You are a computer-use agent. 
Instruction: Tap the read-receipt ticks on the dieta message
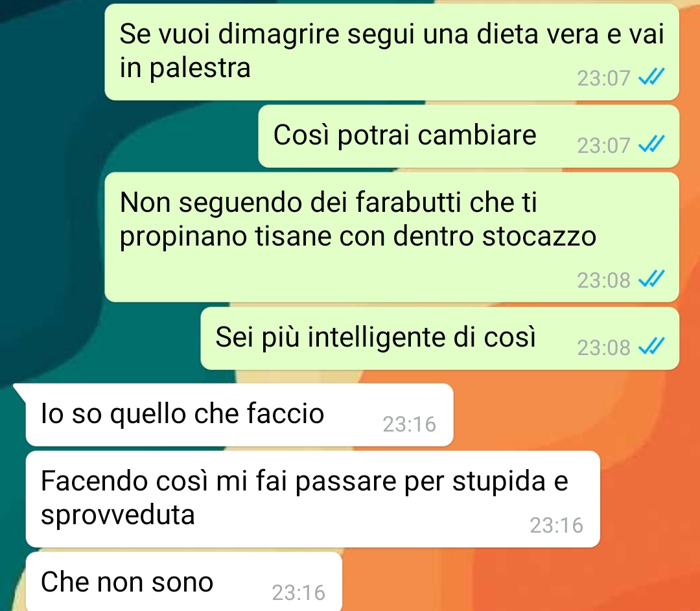[651, 76]
